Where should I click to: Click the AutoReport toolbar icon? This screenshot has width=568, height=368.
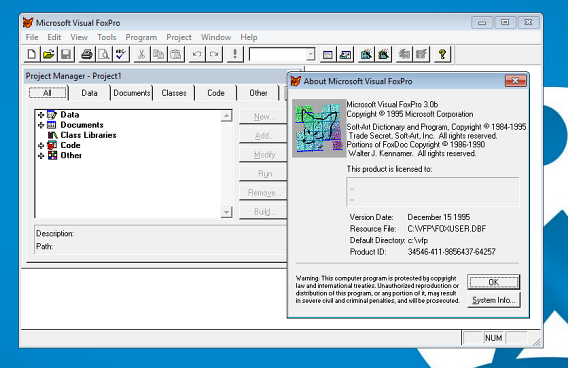pyautogui.click(x=421, y=54)
